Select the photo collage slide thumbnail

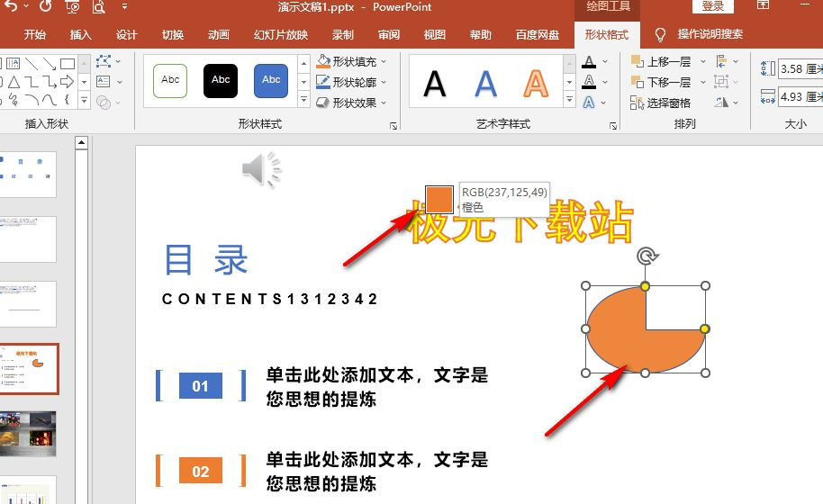[x=28, y=434]
